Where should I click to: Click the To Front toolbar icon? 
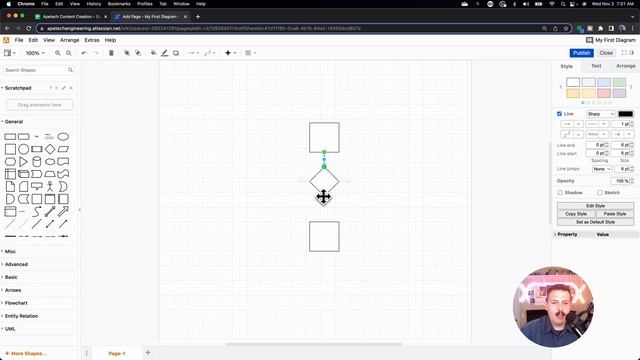(127, 53)
